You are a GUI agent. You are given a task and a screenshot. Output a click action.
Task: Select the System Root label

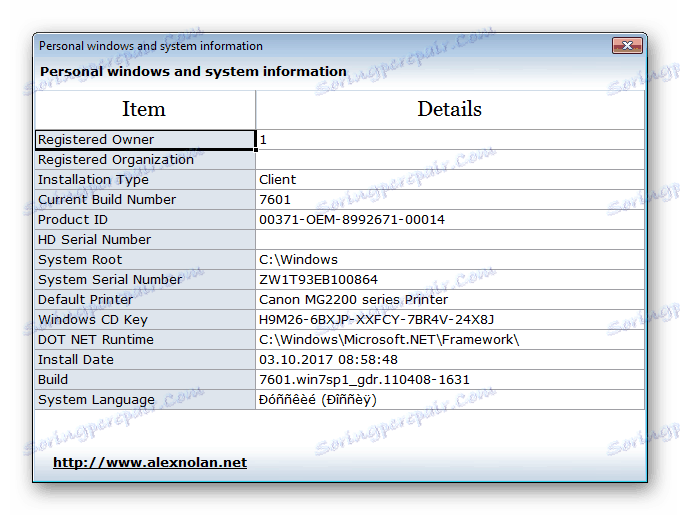[145, 259]
